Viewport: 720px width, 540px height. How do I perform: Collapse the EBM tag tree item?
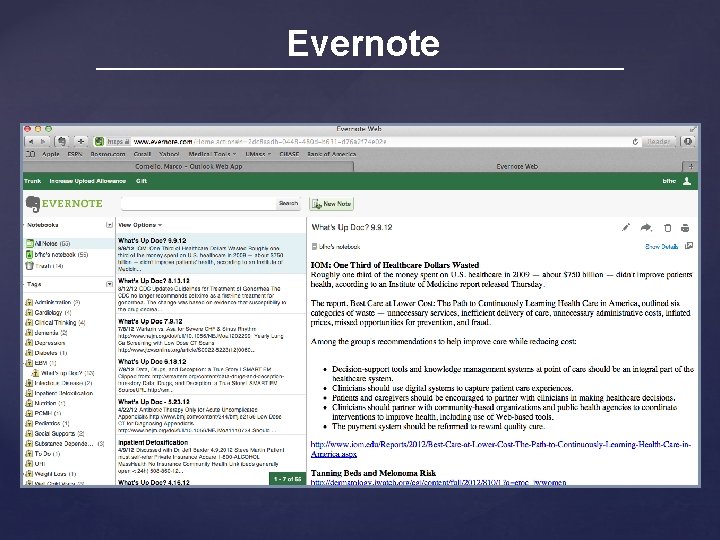(25, 363)
